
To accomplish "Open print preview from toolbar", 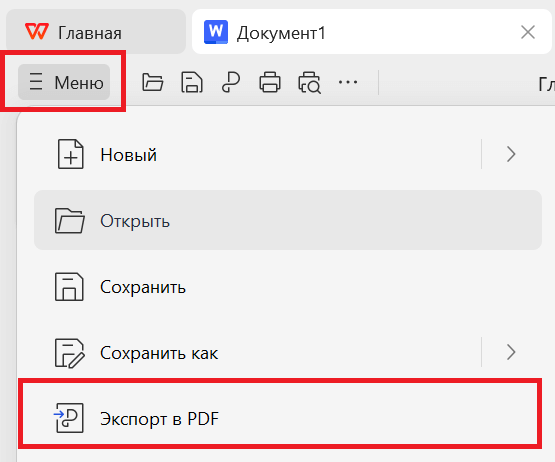I will click(x=309, y=83).
